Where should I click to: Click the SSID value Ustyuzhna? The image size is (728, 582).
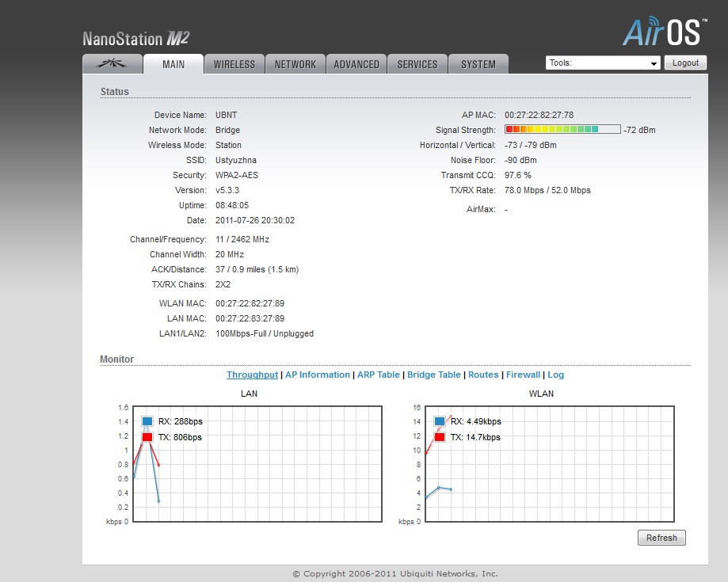(x=236, y=160)
